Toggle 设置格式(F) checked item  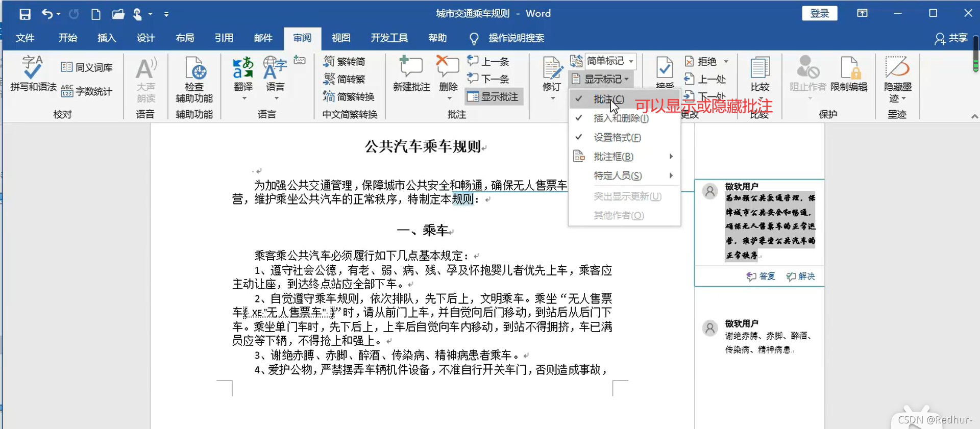point(624,137)
